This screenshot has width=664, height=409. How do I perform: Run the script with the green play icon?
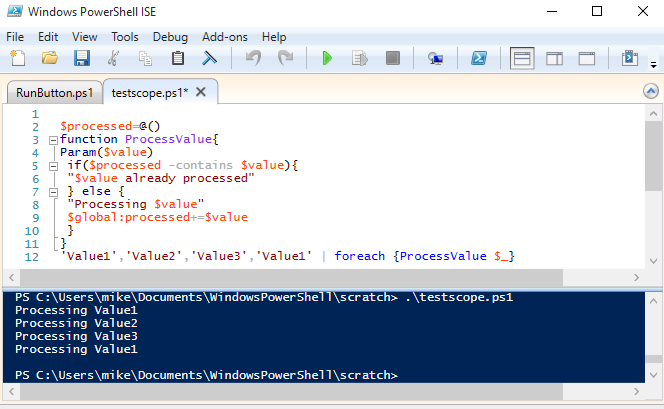327,58
